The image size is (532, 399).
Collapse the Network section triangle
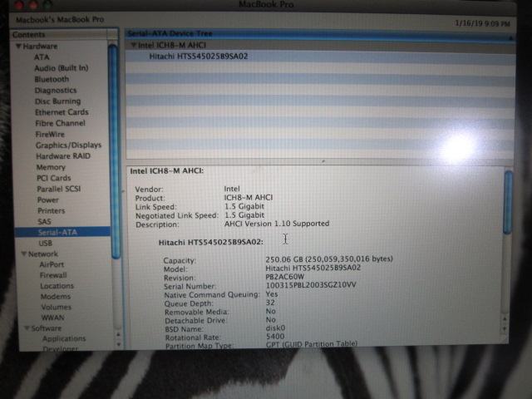(x=24, y=254)
